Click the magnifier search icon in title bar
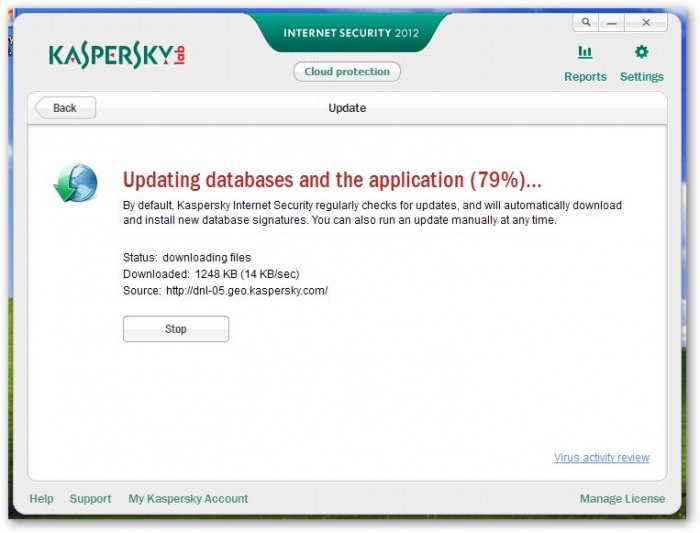Image resolution: width=700 pixels, height=533 pixels. coord(586,22)
